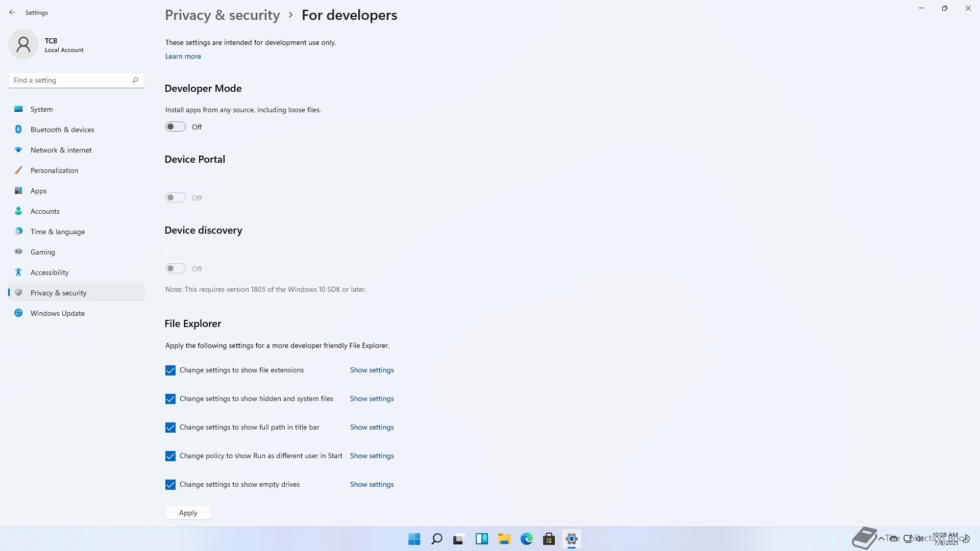Open Personalization via the paintbrush icon

18,170
